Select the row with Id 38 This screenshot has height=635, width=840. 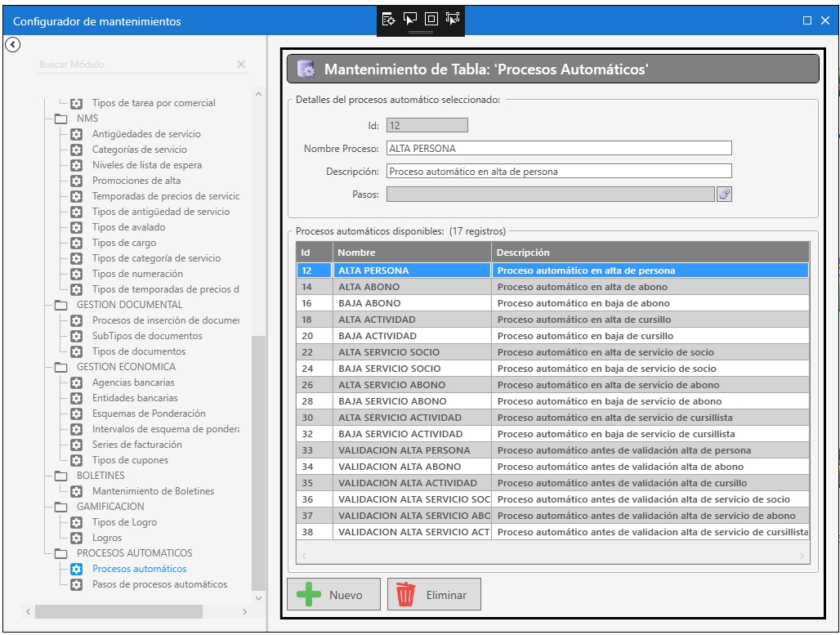pyautogui.click(x=552, y=532)
